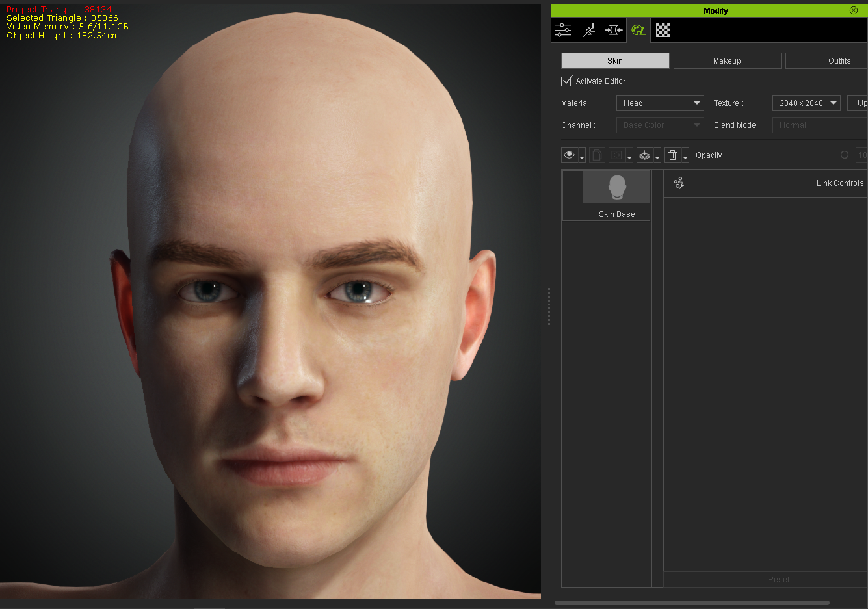Click the Material label text

click(x=577, y=103)
